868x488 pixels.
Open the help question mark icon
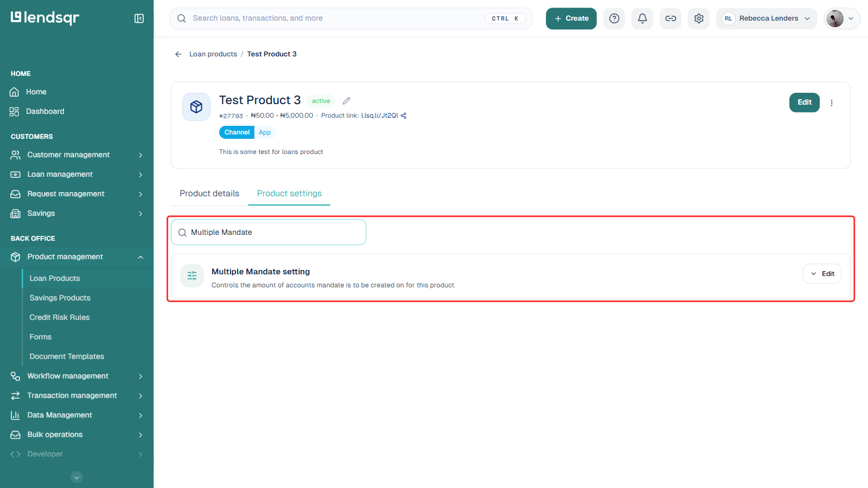(614, 18)
